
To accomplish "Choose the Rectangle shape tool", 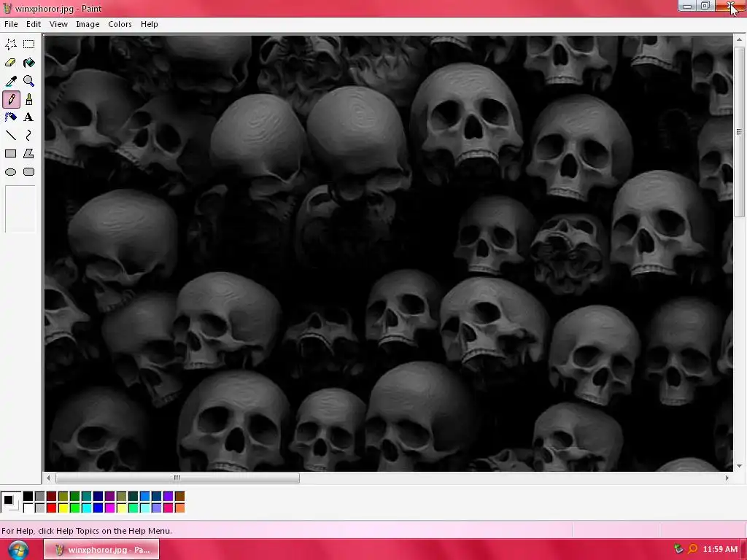I will coord(10,153).
